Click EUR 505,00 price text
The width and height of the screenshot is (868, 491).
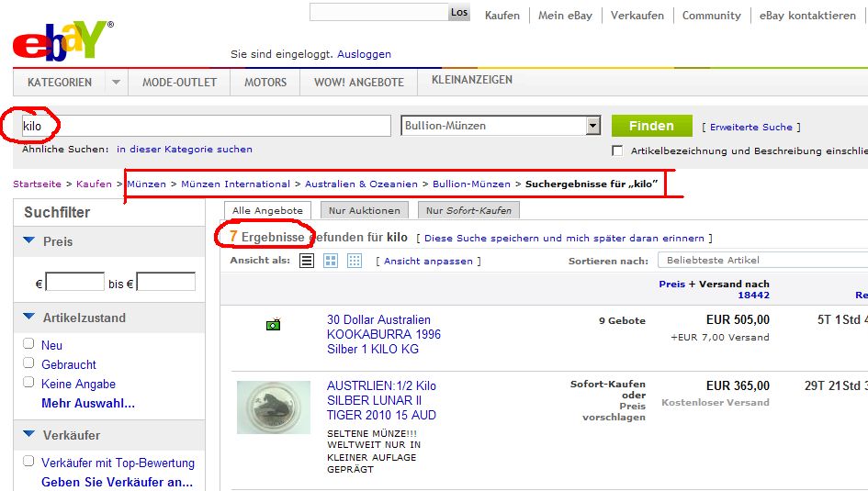[738, 319]
